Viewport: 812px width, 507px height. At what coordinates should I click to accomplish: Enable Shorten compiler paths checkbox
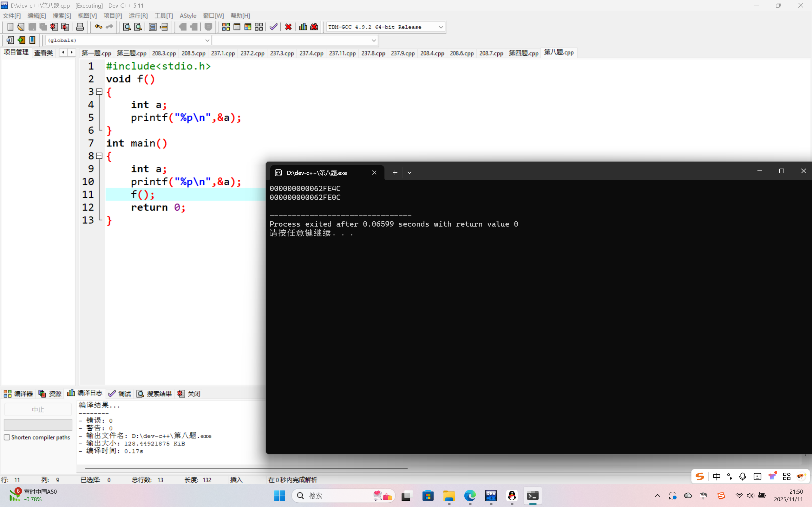click(x=7, y=437)
